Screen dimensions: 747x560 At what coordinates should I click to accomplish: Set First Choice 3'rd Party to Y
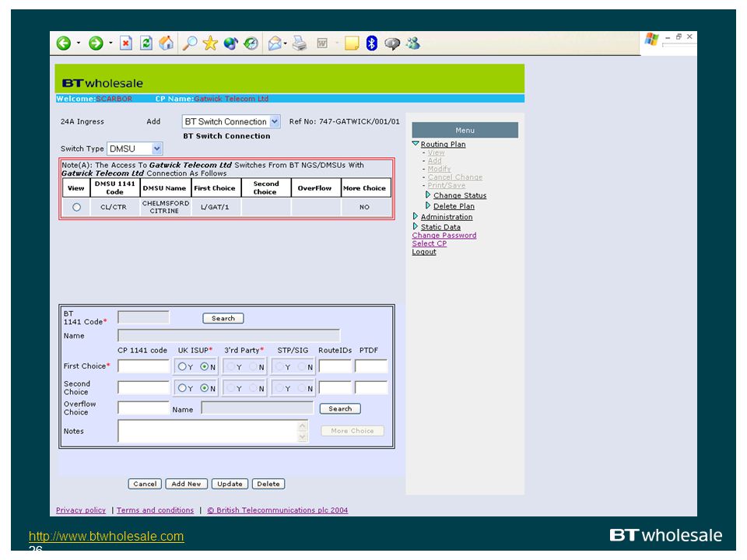231,366
